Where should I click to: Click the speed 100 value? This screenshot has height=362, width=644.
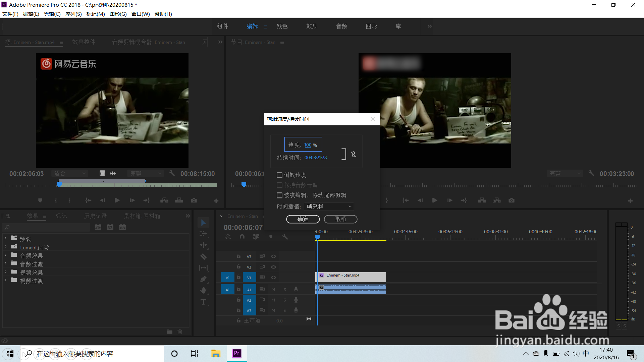(x=308, y=145)
